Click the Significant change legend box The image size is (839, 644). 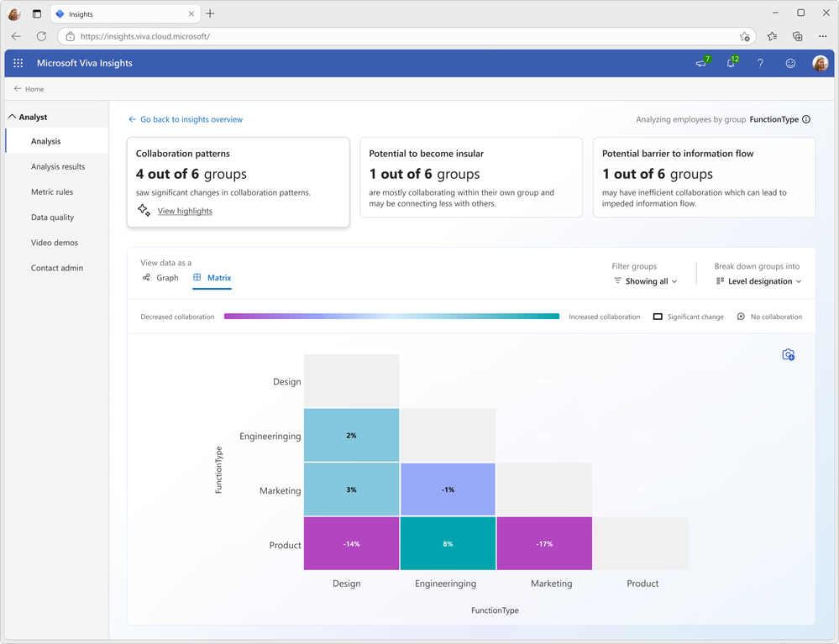coord(658,317)
